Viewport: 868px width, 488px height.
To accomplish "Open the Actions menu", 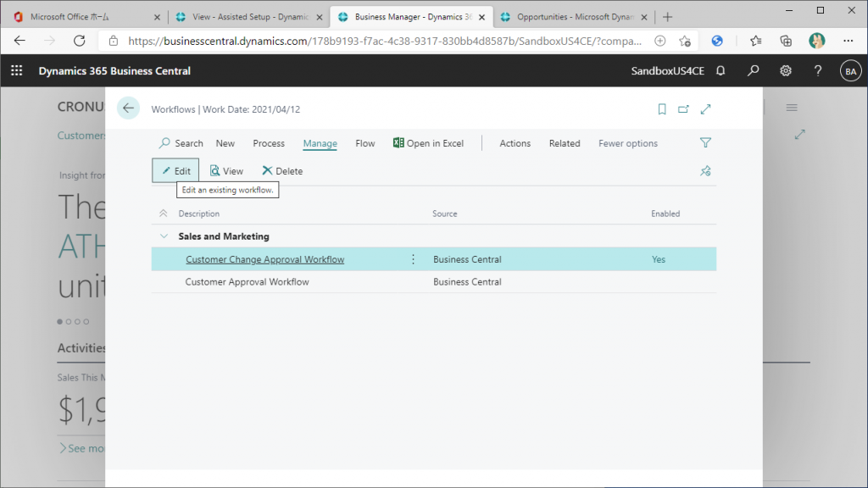I will (x=515, y=143).
